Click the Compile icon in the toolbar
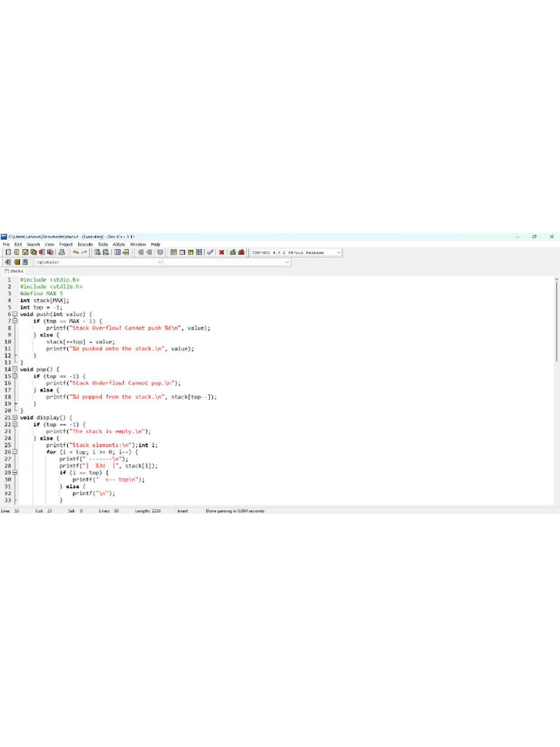 pyautogui.click(x=174, y=252)
